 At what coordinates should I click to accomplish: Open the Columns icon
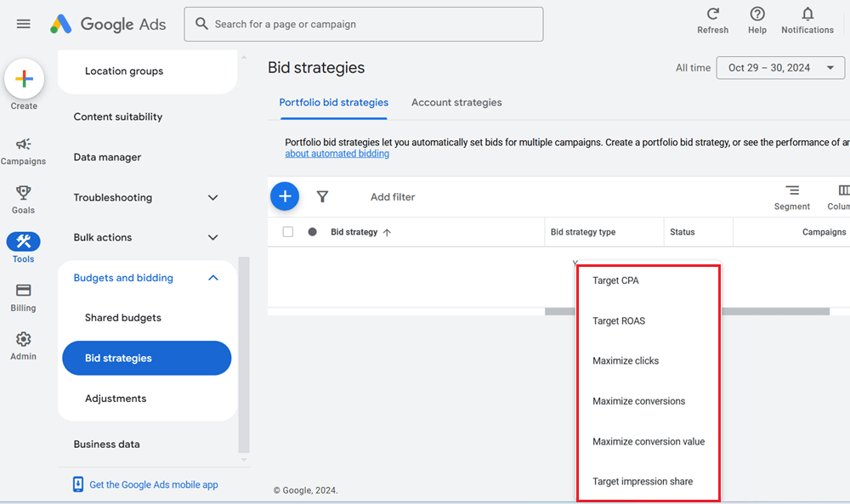pyautogui.click(x=843, y=191)
